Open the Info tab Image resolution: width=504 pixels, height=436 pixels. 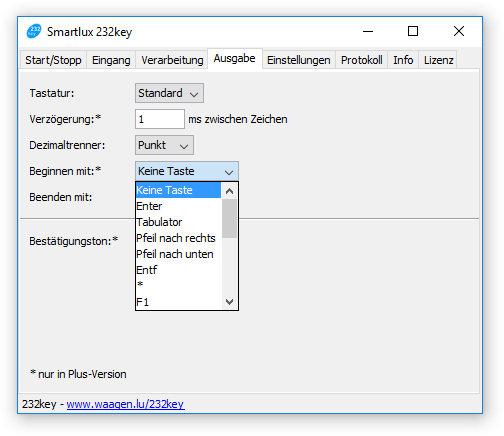[x=403, y=60]
